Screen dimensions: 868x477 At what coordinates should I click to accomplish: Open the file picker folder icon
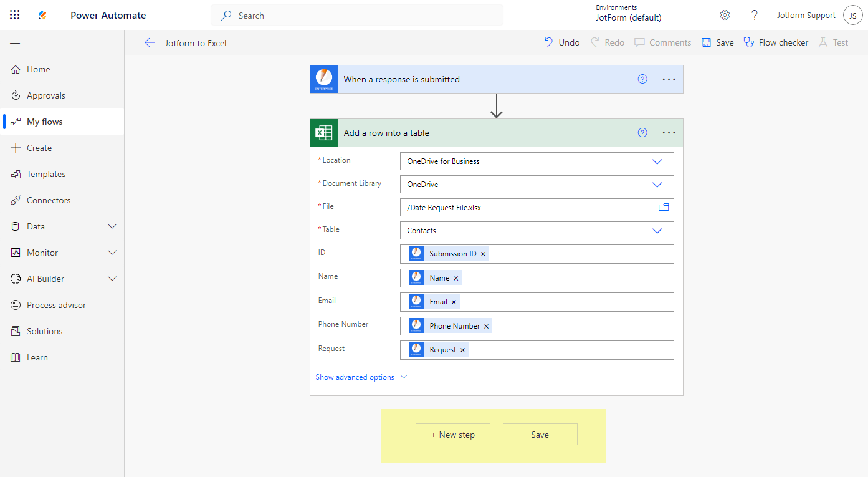[x=664, y=207]
